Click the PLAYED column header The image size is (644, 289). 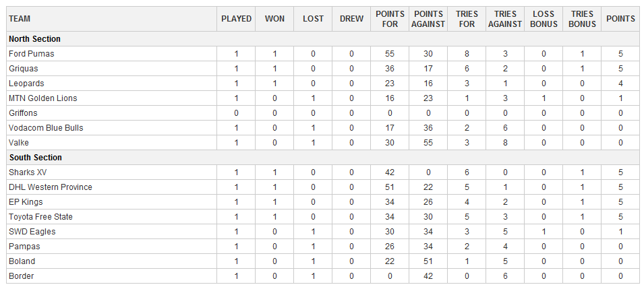236,19
